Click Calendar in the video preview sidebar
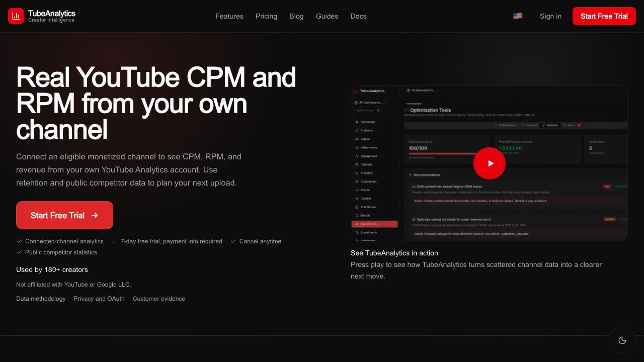 (x=366, y=164)
